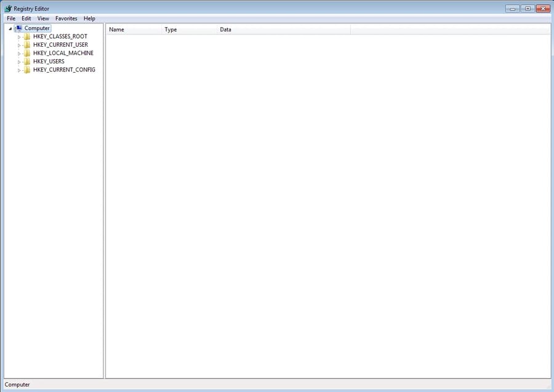Select the HKEY_USERS label
The height and width of the screenshot is (392, 554).
pyautogui.click(x=49, y=62)
